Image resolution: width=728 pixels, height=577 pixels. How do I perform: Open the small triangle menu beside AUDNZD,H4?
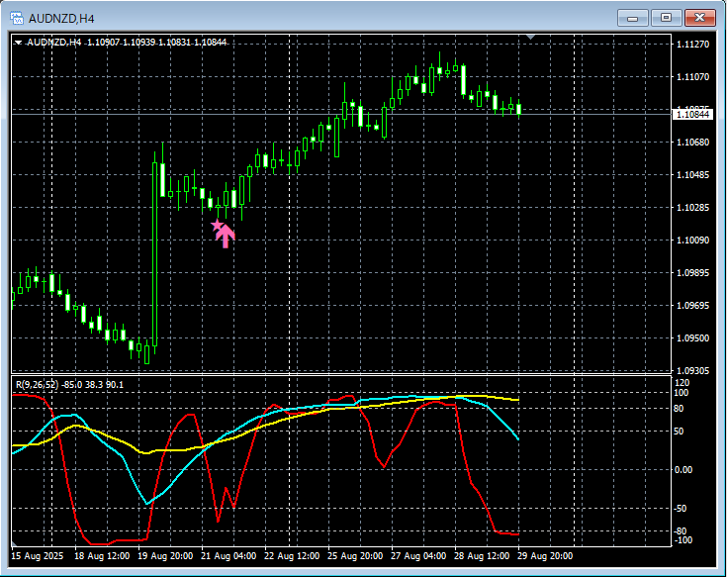point(19,43)
